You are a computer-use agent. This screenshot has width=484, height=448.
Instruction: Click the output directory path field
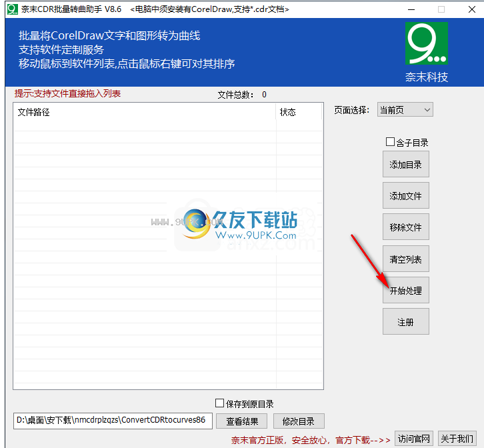(x=113, y=421)
